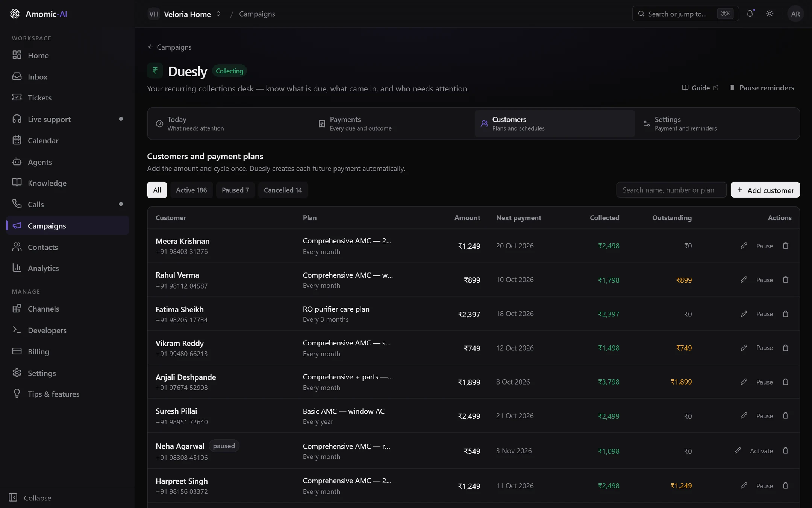Click Amomic-AI logo icon

click(15, 14)
